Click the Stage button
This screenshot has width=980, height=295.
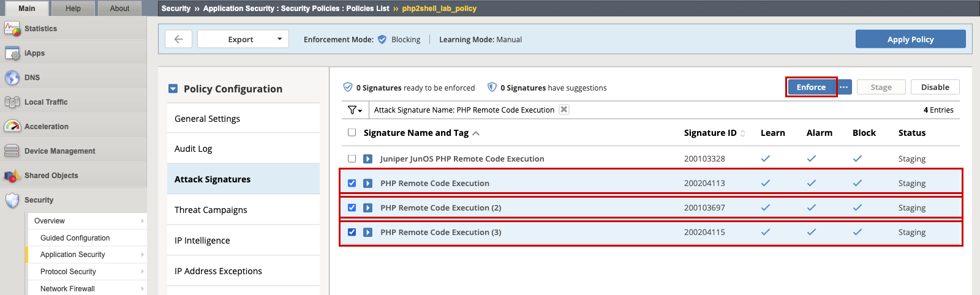point(881,87)
